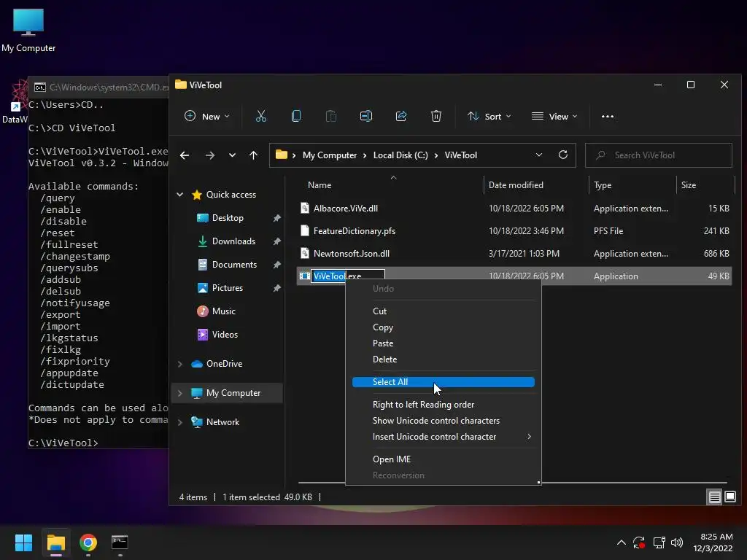
Task: Open the Sort dropdown menu
Action: pos(489,116)
